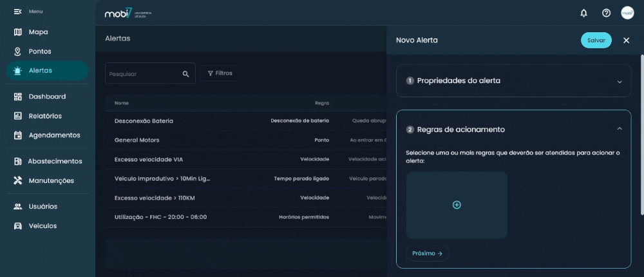Open the Filtros dropdown
This screenshot has height=277, width=644.
(220, 73)
